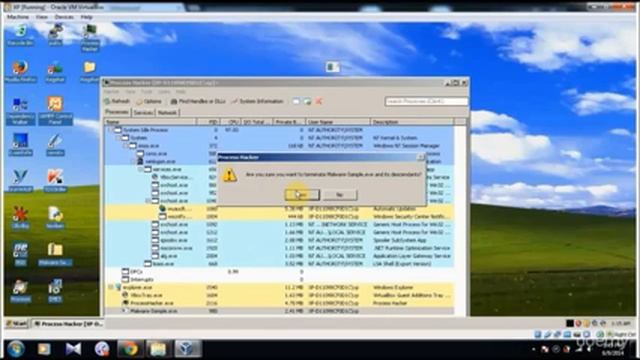Select the alg.exe process row
This screenshot has width=640, height=360.
point(279,256)
